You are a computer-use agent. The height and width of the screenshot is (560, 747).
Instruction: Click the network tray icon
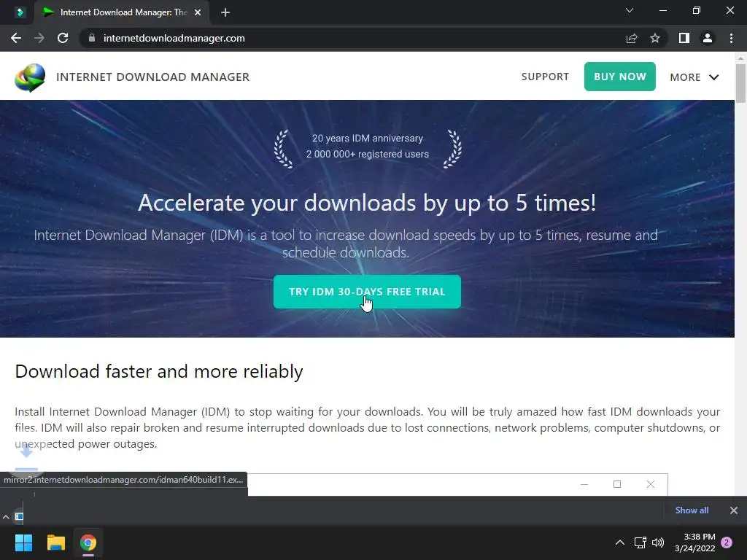[640, 542]
